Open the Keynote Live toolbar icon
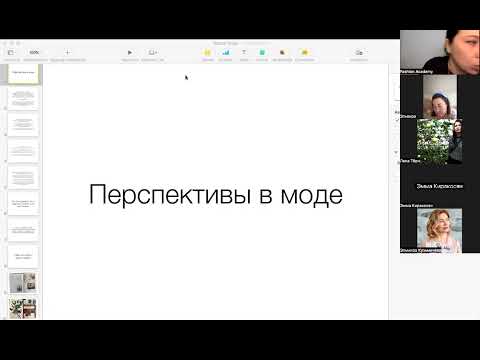This screenshot has width=480, height=360. [153, 52]
